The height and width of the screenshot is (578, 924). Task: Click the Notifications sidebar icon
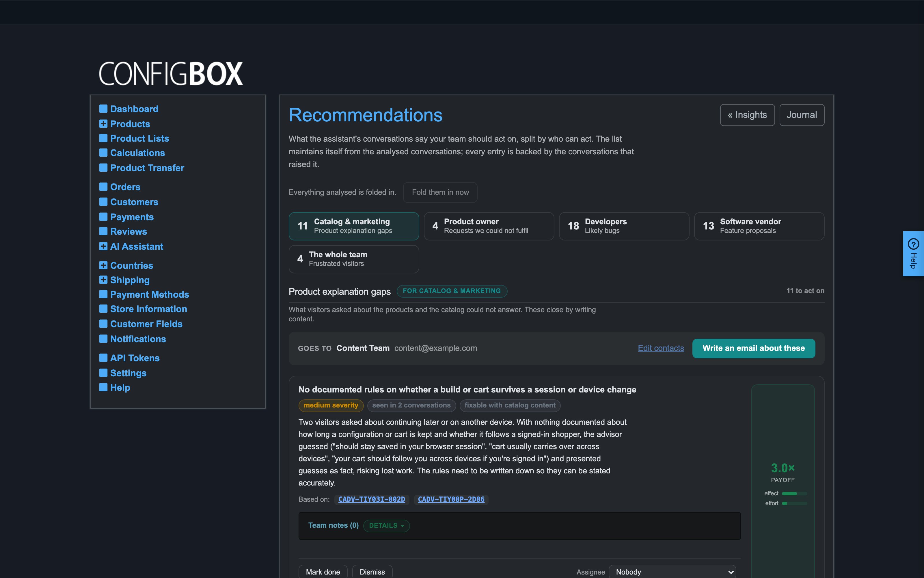[x=103, y=339]
